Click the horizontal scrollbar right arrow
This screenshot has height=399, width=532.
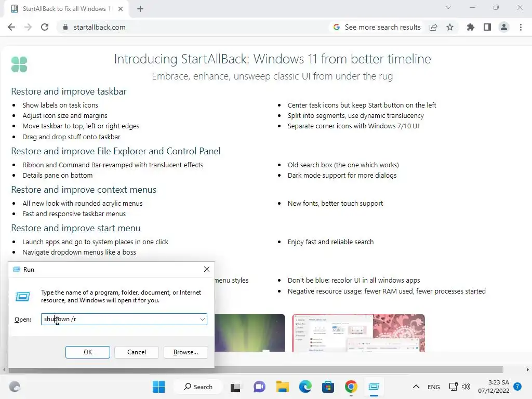[x=528, y=370]
